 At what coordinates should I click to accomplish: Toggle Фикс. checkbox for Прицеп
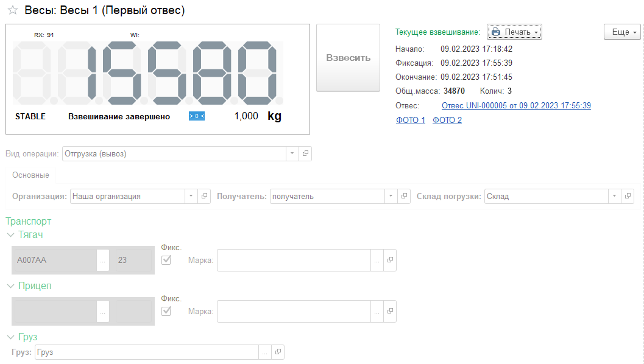point(166,311)
